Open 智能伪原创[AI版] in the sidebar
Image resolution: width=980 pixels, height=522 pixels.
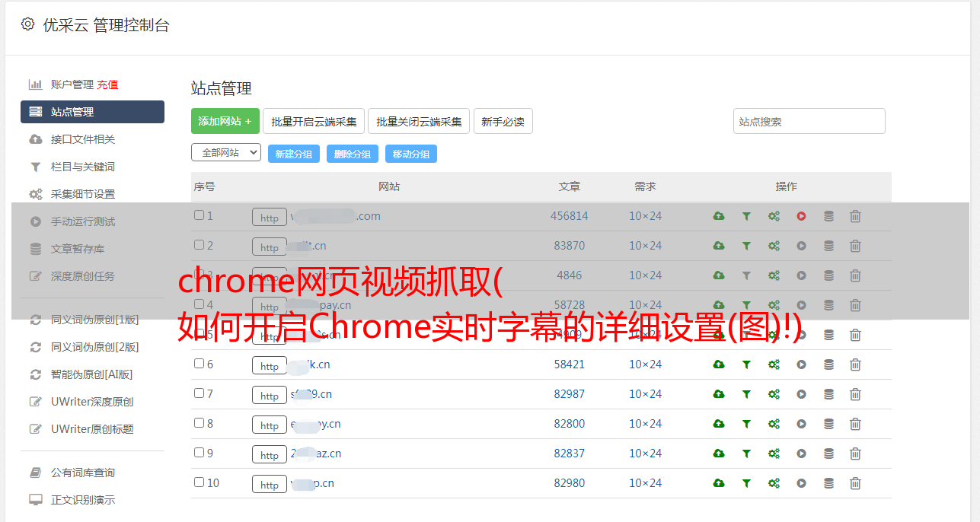click(91, 374)
